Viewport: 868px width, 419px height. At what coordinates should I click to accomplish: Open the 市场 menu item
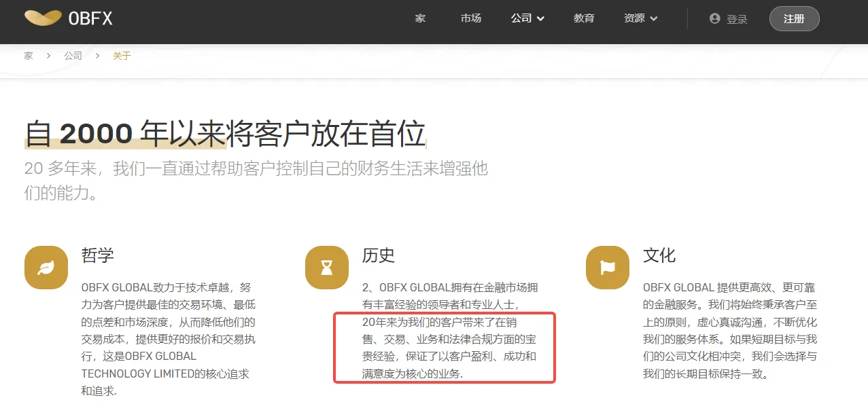pos(470,18)
